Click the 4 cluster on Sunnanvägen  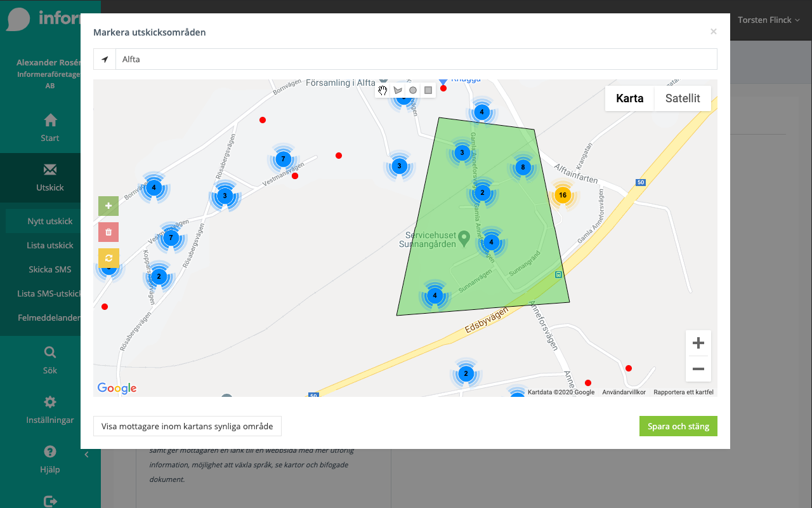click(435, 295)
